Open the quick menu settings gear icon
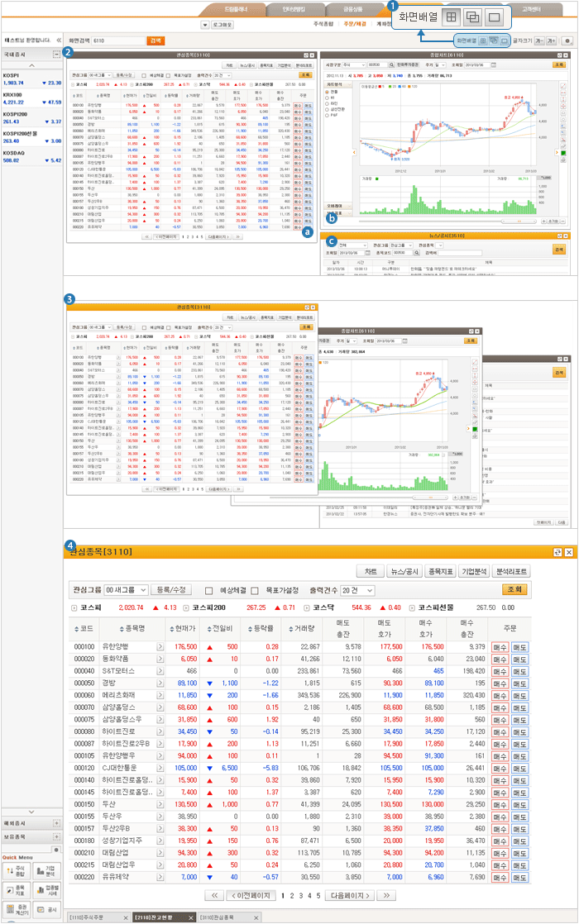Image resolution: width=579 pixels, height=924 pixels. point(56,850)
